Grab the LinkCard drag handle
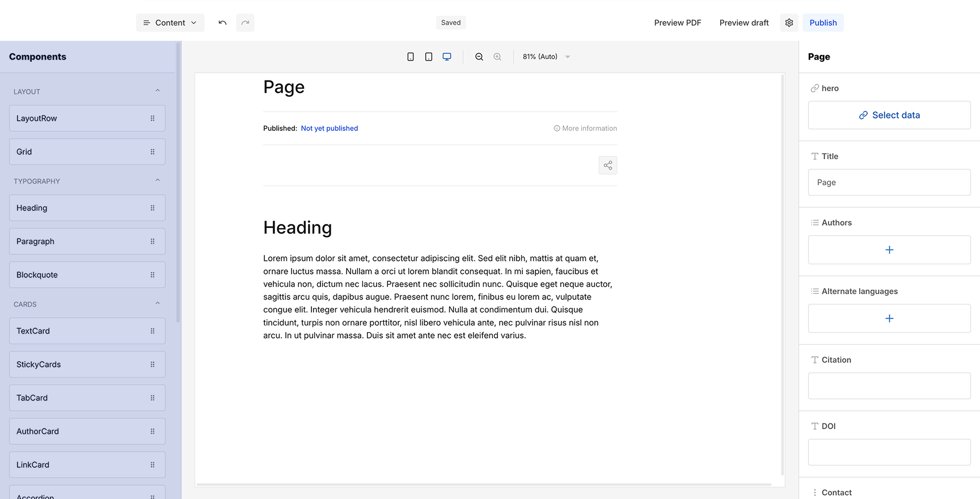Screen dimensions: 980x499 coord(153,465)
